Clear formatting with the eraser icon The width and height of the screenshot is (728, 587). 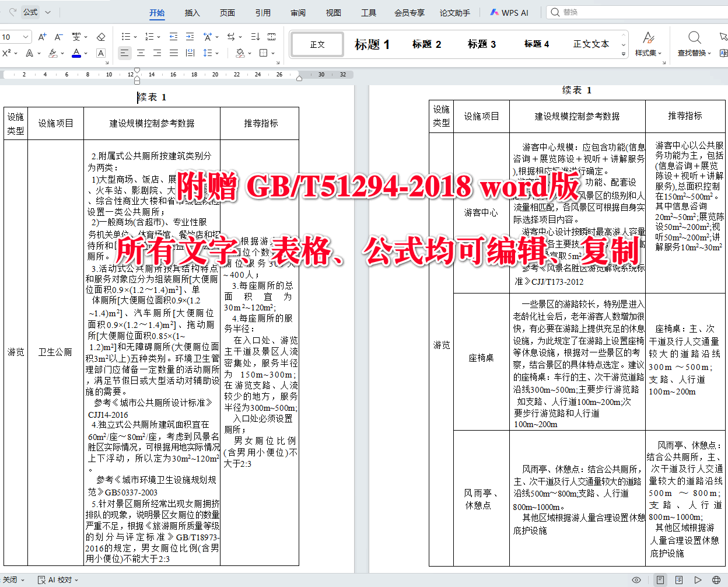[x=101, y=37]
